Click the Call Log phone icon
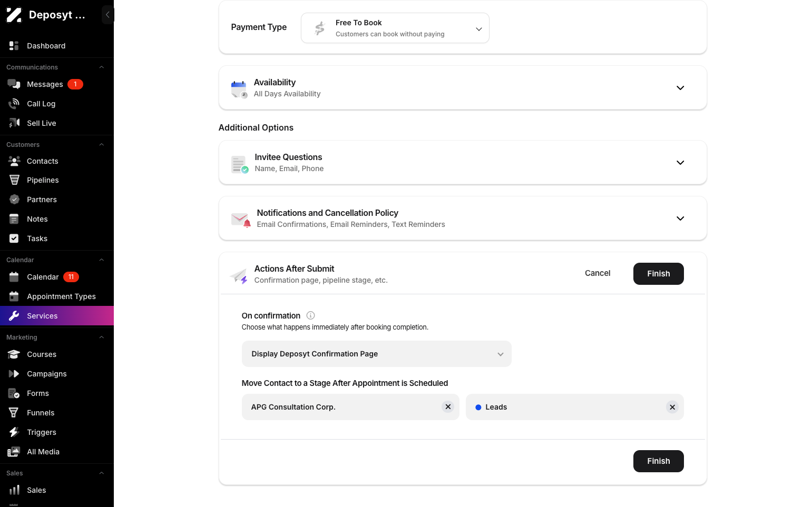The image size is (812, 507). 14,104
